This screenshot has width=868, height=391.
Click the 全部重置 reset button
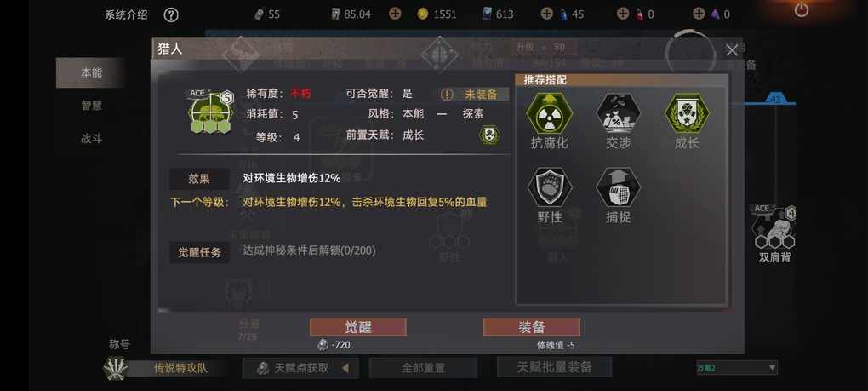(x=423, y=368)
